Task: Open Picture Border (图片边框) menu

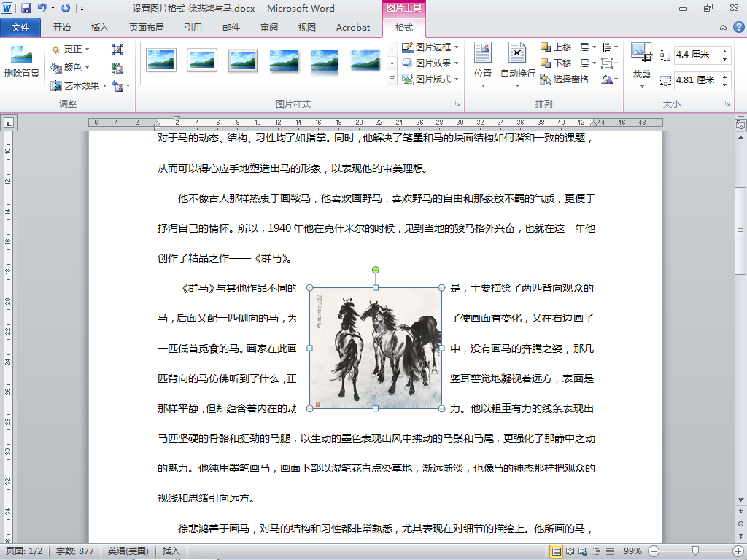Action: point(430,47)
